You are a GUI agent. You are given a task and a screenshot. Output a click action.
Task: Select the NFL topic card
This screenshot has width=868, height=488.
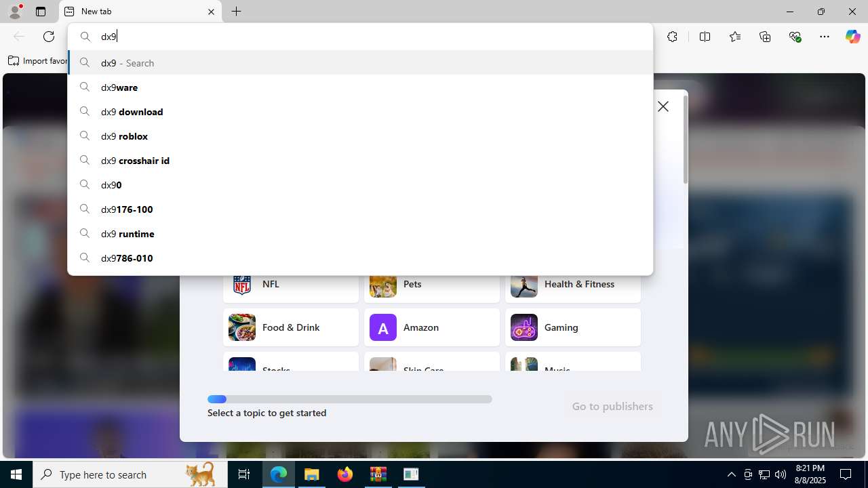(x=291, y=289)
